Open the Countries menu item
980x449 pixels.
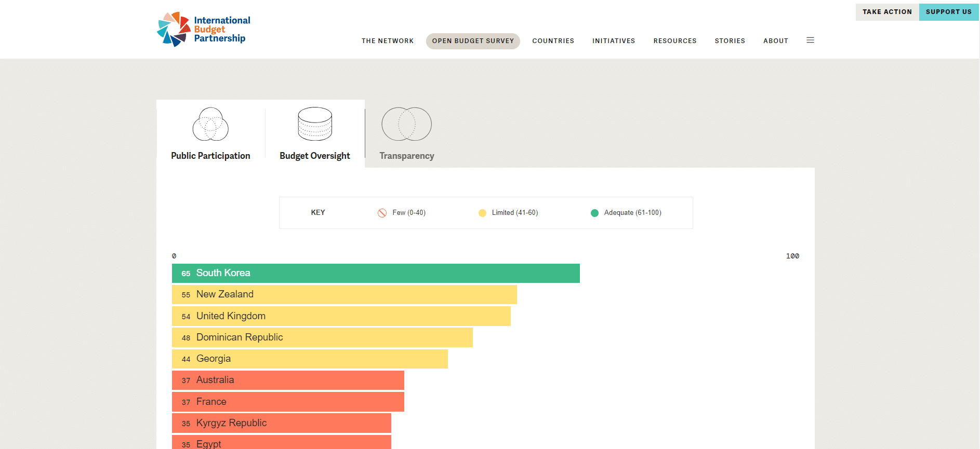(553, 41)
